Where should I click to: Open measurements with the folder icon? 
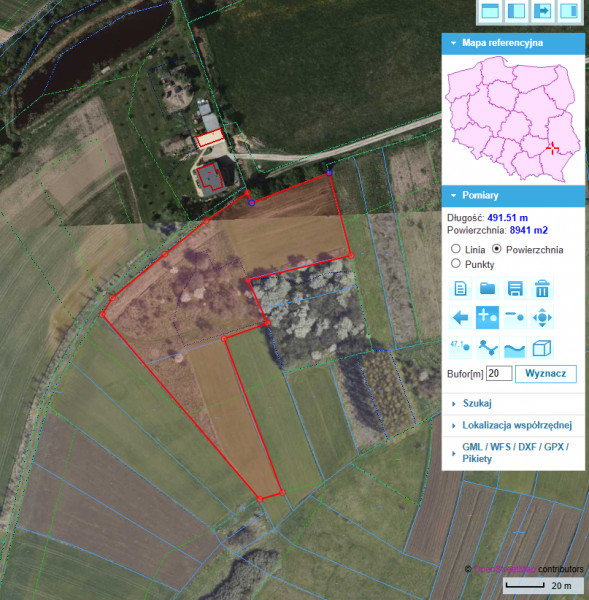[488, 288]
